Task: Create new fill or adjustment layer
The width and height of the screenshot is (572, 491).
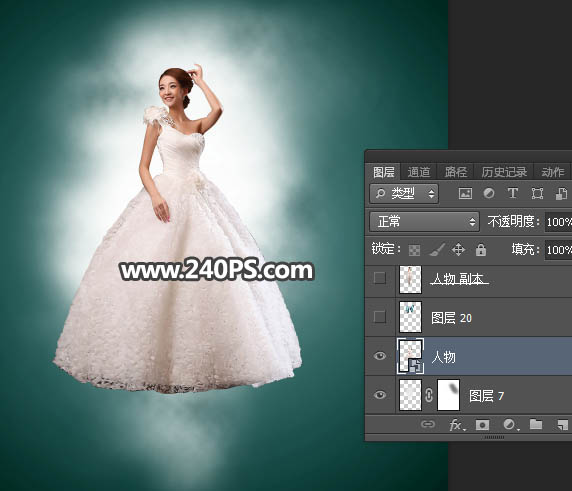Action: pos(510,424)
